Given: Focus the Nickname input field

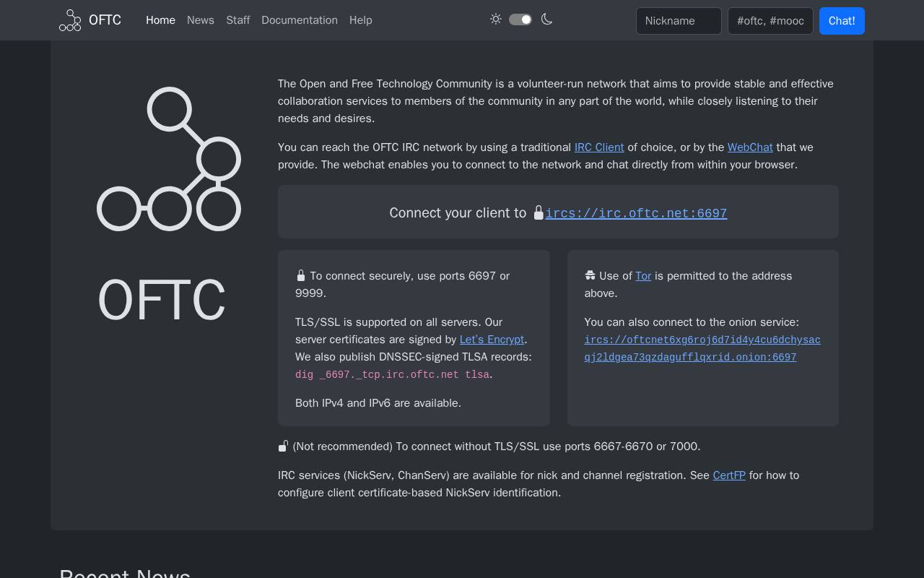Looking at the screenshot, I should [x=679, y=21].
